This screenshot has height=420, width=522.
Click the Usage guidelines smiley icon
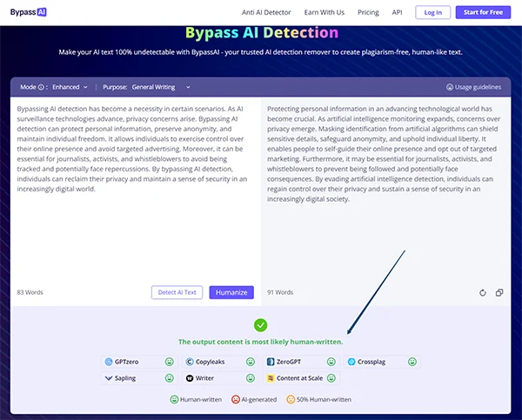coord(450,87)
